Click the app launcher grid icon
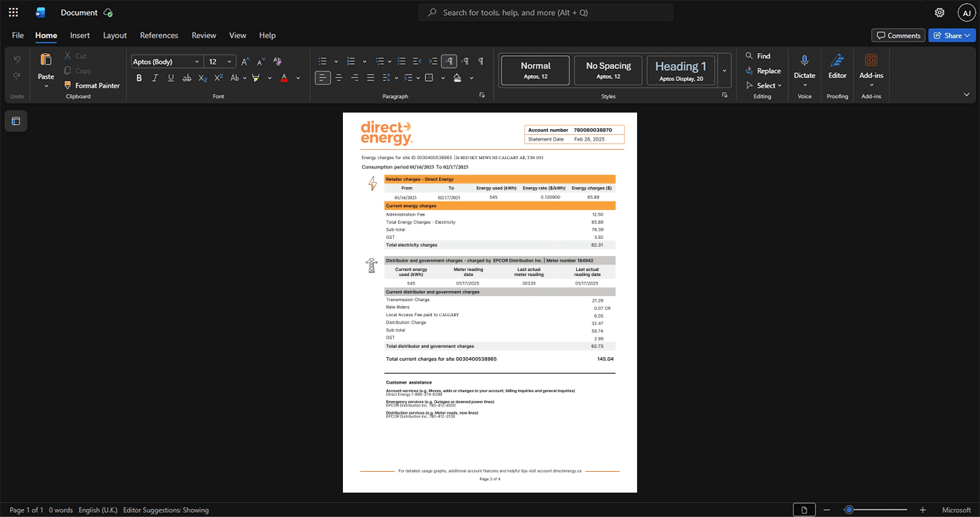The width and height of the screenshot is (980, 517). (13, 12)
